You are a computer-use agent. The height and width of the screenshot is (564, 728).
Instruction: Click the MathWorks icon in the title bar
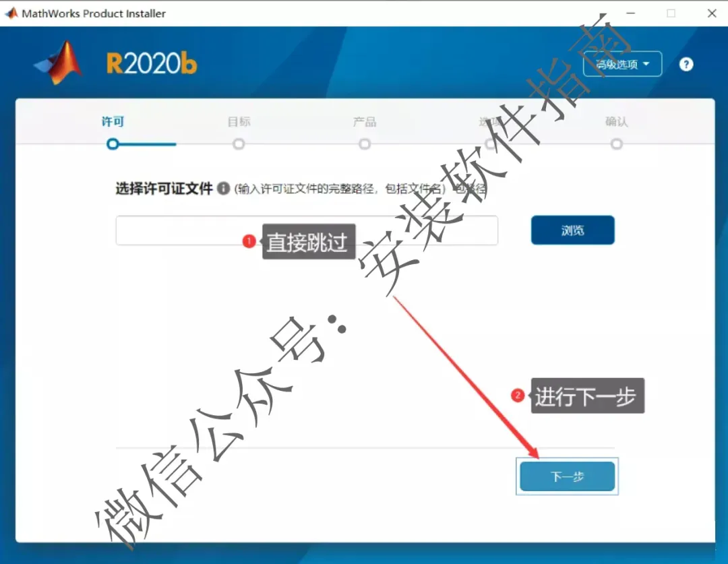click(x=11, y=13)
